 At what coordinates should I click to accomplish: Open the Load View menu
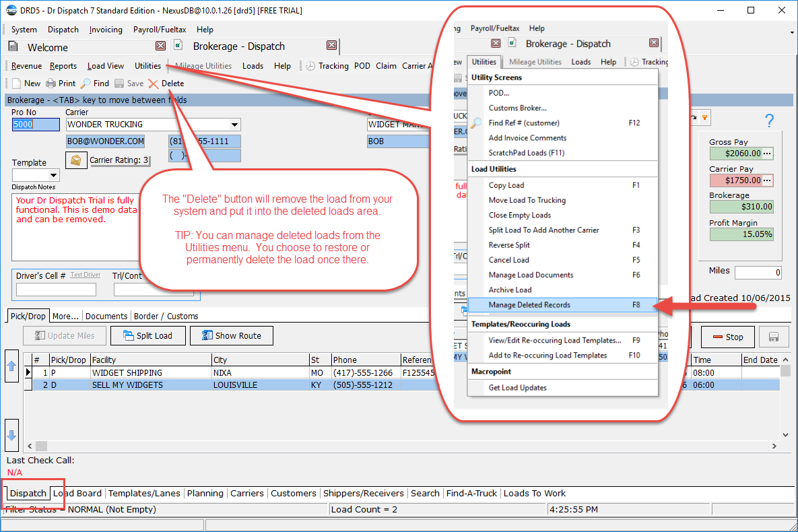click(x=105, y=66)
